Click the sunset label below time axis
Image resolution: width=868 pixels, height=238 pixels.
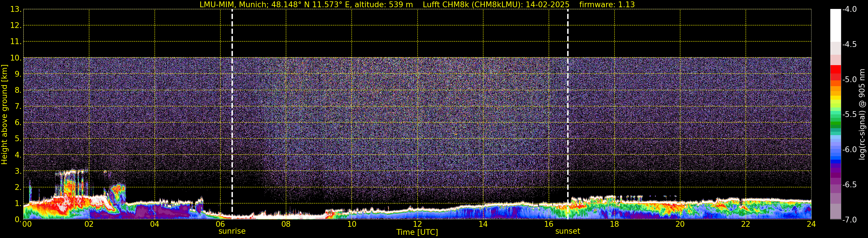(x=567, y=231)
